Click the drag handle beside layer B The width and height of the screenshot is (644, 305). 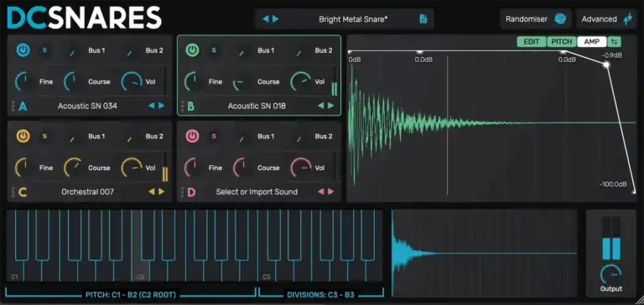(182, 106)
